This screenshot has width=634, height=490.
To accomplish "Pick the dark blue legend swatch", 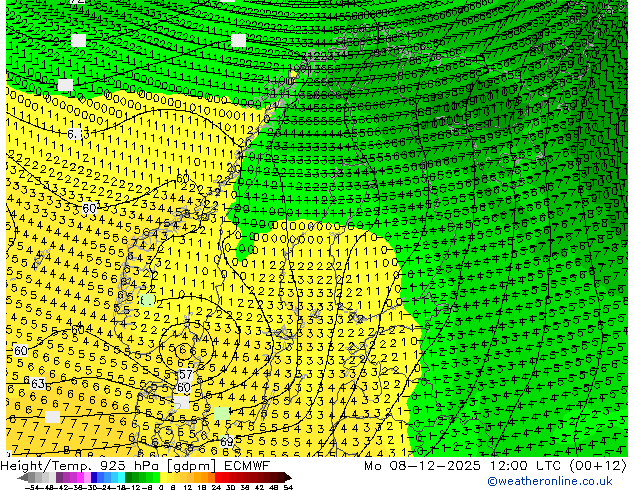I will 94,477.
